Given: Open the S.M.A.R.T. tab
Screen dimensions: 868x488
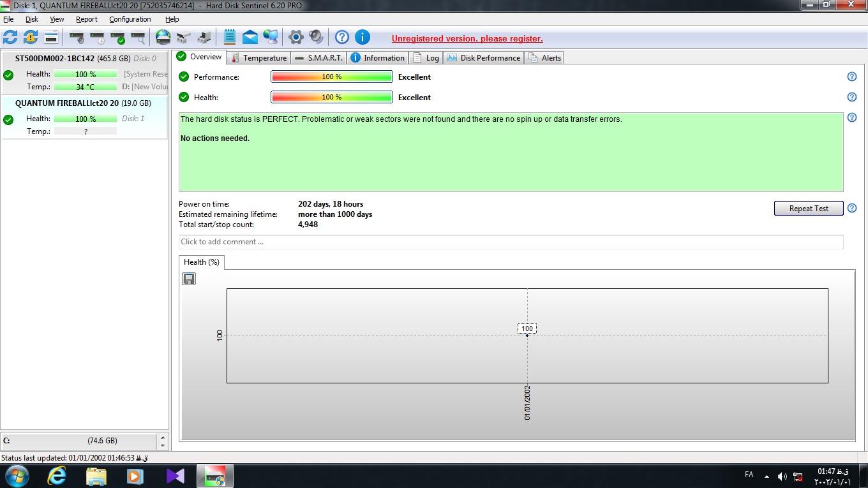Looking at the screenshot, I should click(x=319, y=57).
